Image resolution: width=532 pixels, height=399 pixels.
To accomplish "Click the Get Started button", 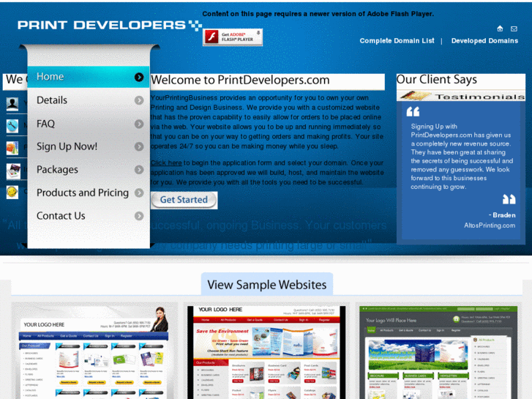I will coord(184,200).
